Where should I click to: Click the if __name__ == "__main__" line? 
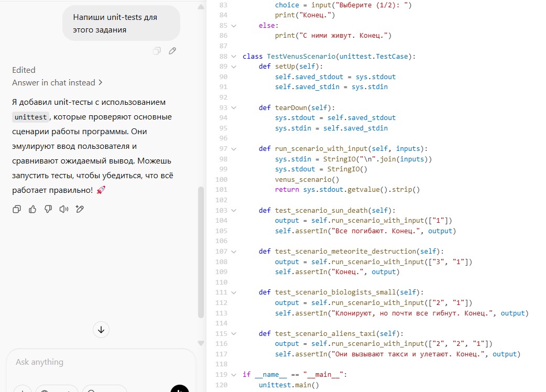294,375
